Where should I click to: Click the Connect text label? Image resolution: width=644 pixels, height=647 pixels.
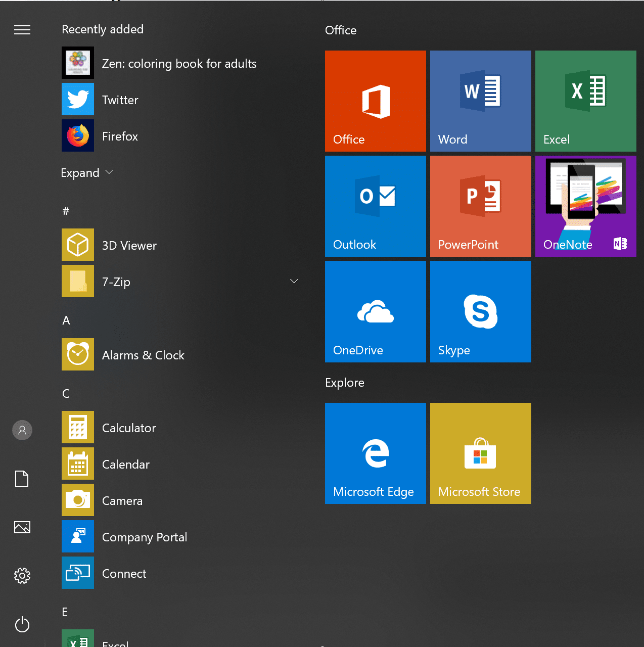tap(124, 574)
